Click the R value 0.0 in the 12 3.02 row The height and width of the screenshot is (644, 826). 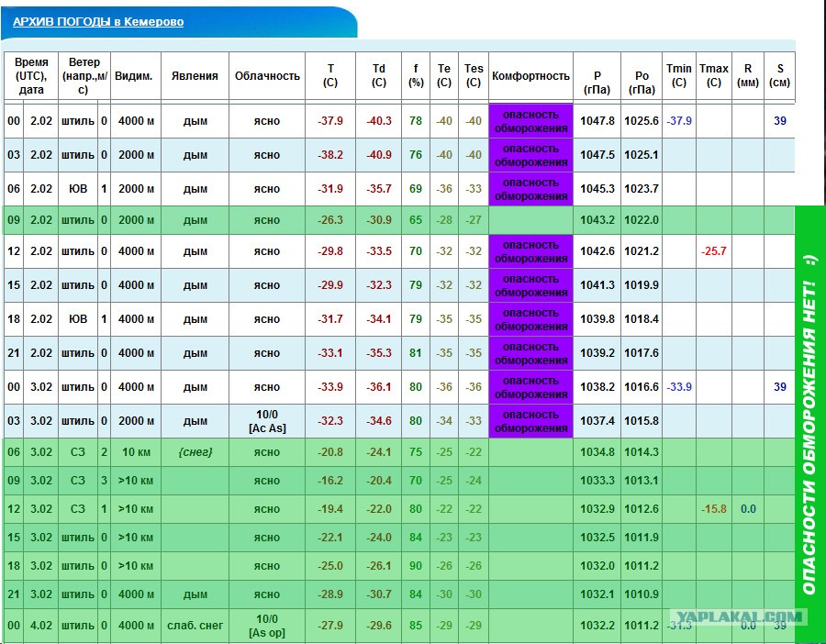pyautogui.click(x=748, y=508)
